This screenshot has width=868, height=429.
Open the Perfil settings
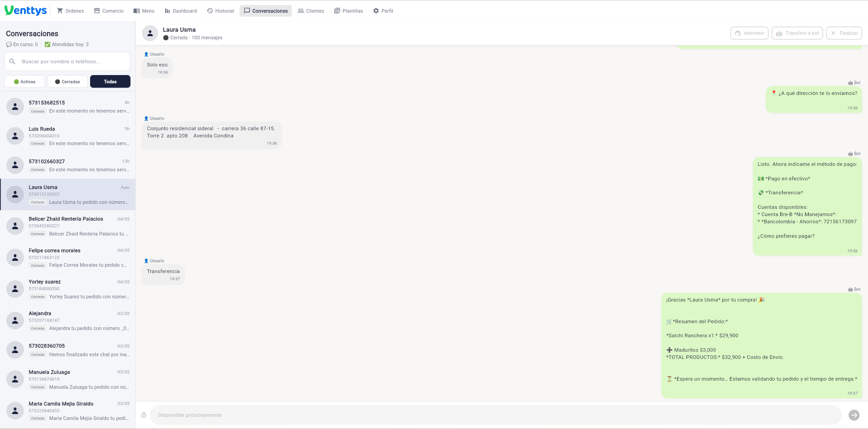tap(383, 11)
